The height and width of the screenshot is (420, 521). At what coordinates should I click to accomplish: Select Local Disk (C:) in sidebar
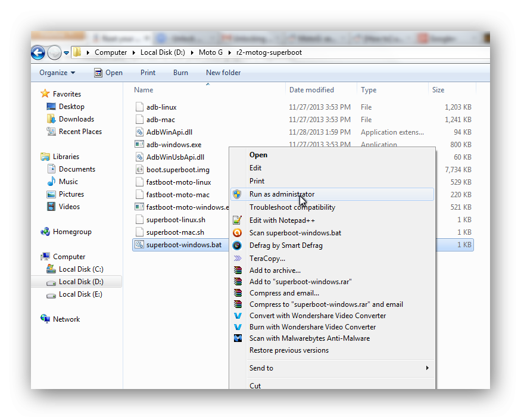80,269
